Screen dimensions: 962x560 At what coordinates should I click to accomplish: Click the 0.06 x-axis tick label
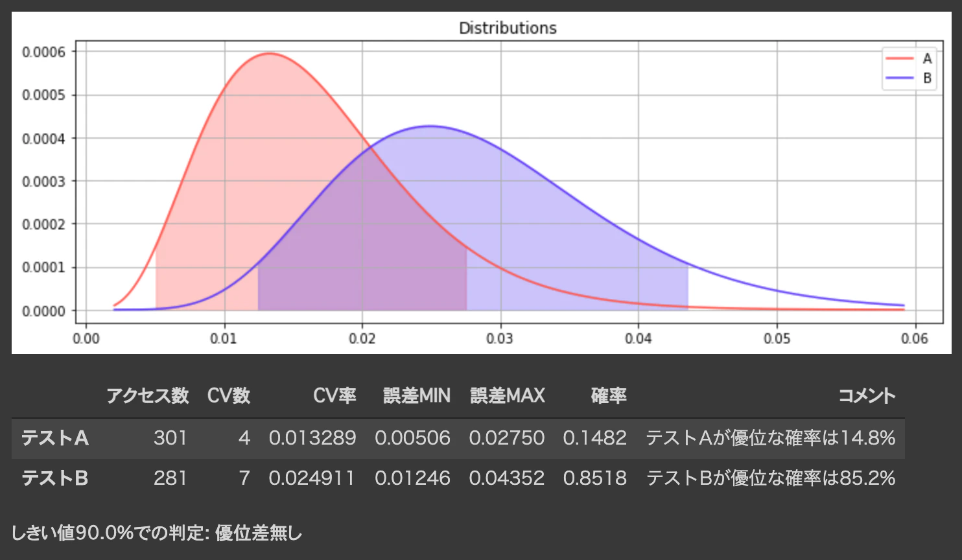[915, 338]
